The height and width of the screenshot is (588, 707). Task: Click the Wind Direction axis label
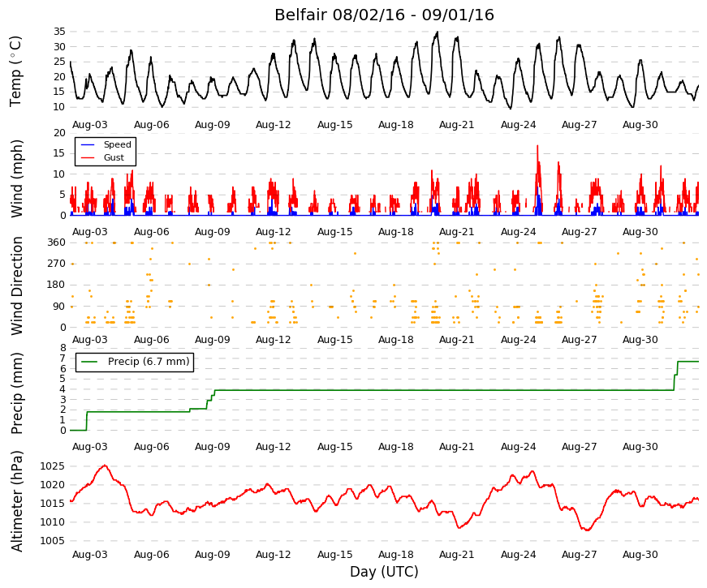[x=16, y=285]
